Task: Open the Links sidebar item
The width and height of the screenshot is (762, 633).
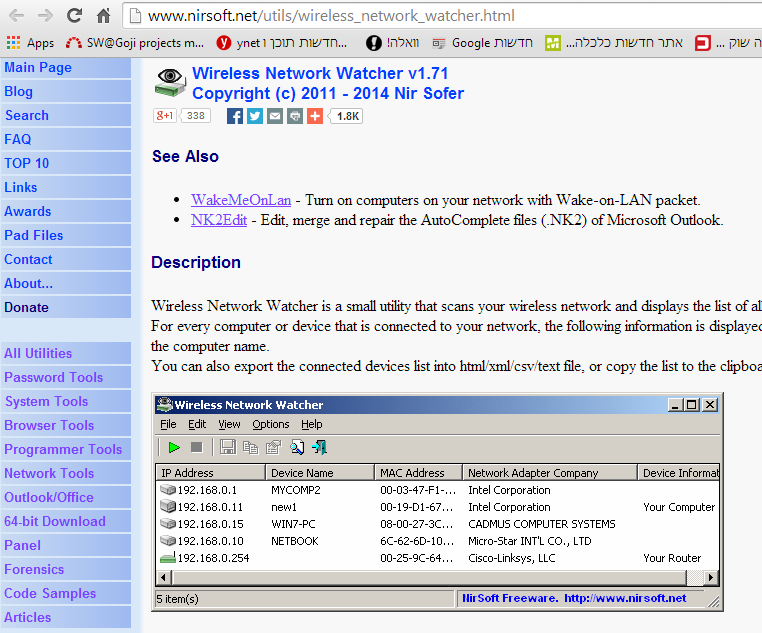Action: tap(66, 188)
